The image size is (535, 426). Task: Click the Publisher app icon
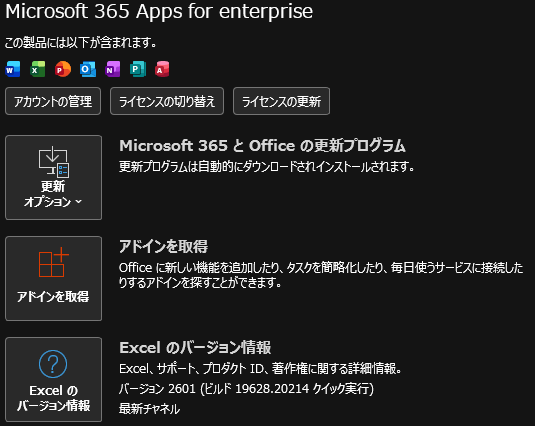coord(138,69)
